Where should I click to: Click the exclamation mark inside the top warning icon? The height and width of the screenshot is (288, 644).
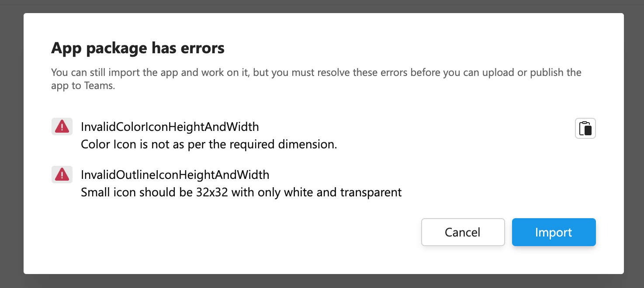(62, 127)
